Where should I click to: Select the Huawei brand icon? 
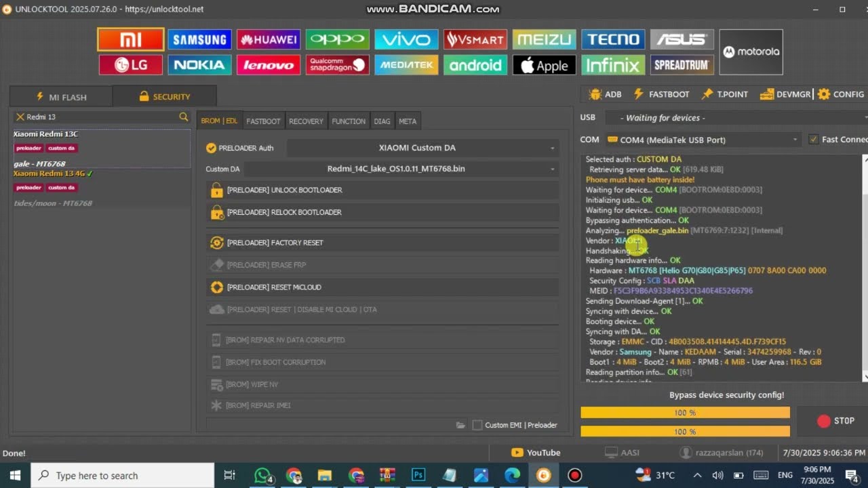pyautogui.click(x=269, y=39)
